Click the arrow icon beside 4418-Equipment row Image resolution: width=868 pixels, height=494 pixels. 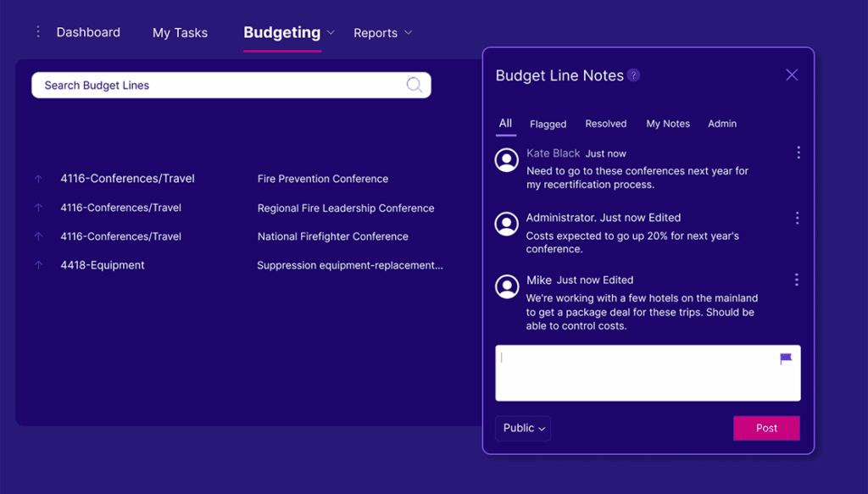pos(38,265)
